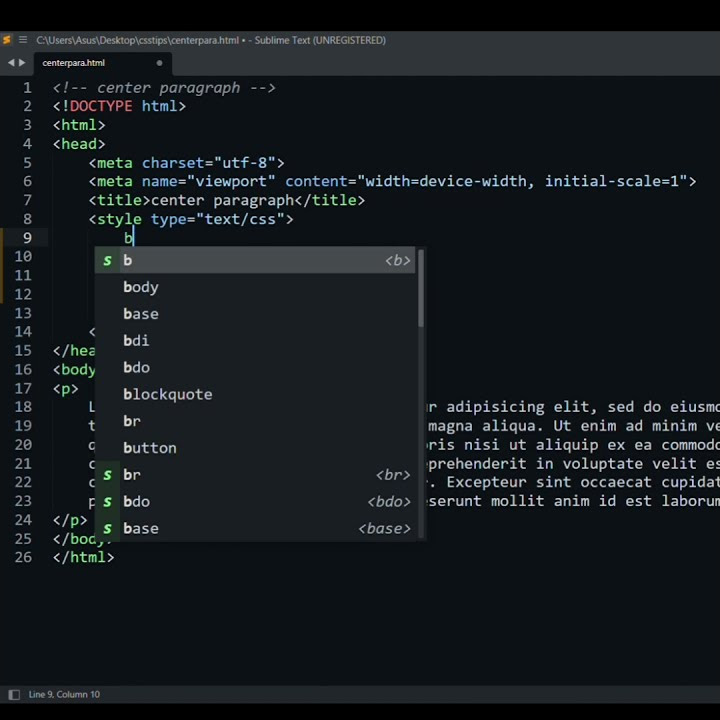720x720 pixels.
Task: Toggle the side bar icon in status bar
Action: click(13, 694)
